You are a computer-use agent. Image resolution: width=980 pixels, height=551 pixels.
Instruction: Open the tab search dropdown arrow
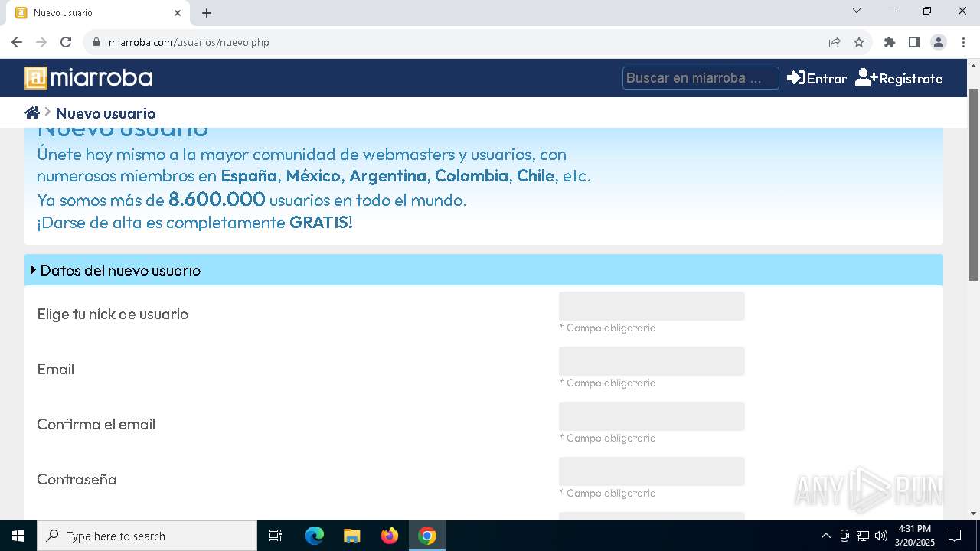click(857, 11)
